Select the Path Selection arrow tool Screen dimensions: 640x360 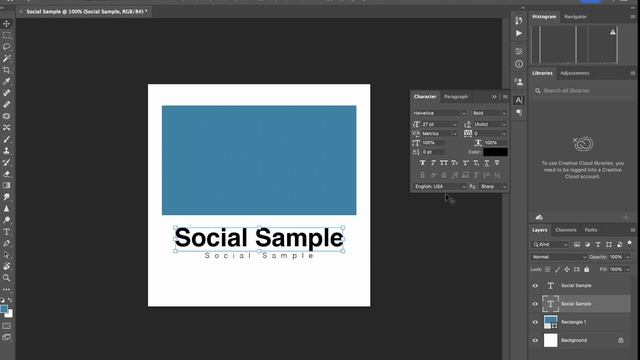(7, 255)
